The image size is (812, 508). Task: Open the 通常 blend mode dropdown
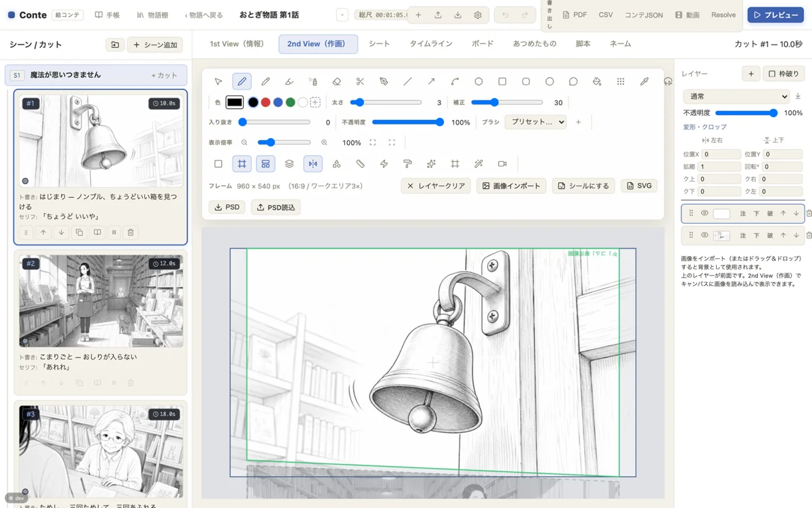736,96
